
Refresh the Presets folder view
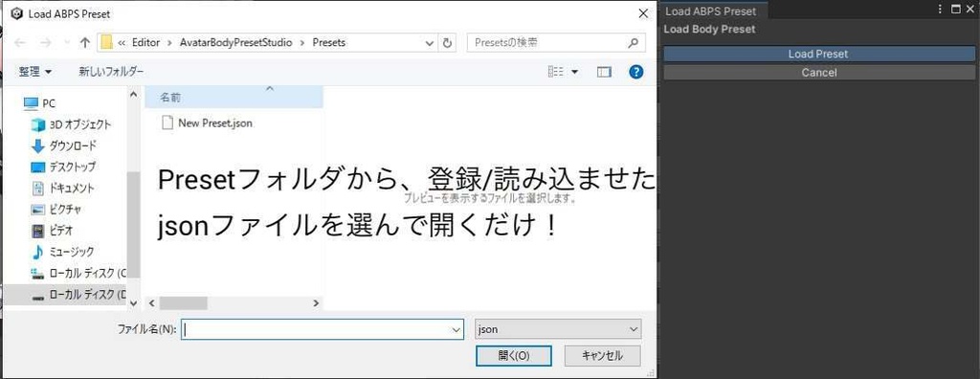[x=447, y=42]
